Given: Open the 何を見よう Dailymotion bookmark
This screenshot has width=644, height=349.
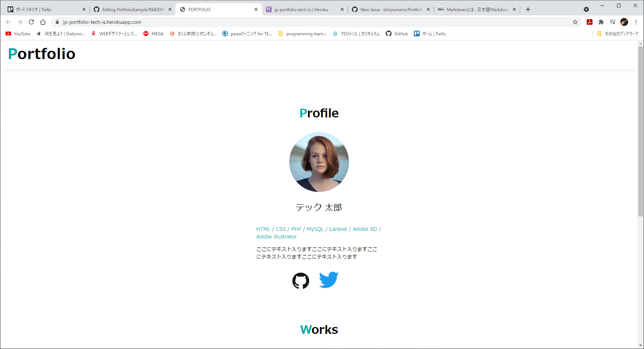Looking at the screenshot, I should [61, 33].
